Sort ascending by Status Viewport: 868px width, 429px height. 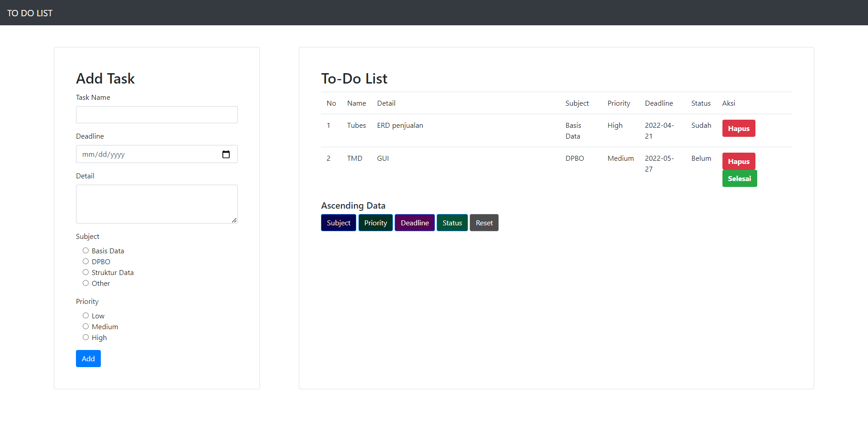coord(452,223)
